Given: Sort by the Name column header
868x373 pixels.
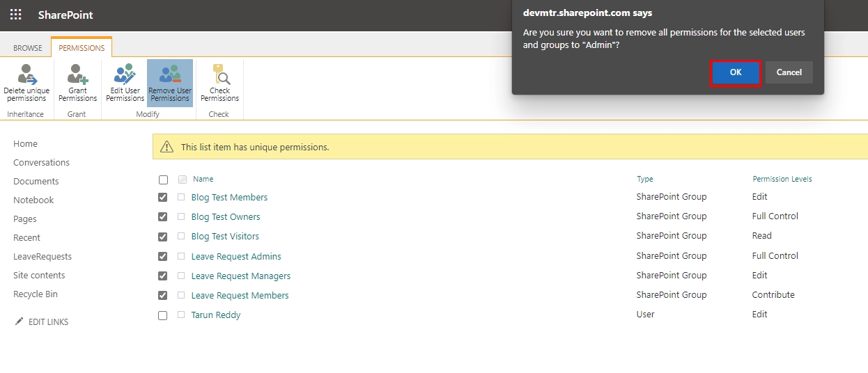Looking at the screenshot, I should pos(203,180).
